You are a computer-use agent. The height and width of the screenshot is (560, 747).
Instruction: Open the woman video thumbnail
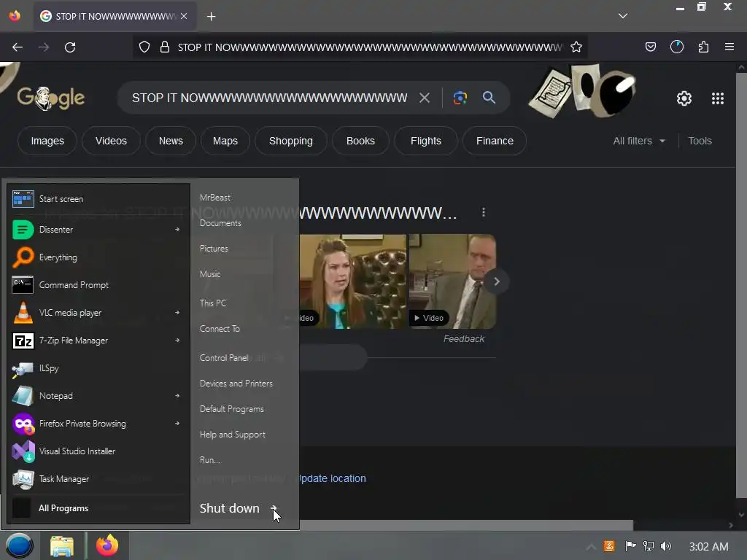pyautogui.click(x=353, y=281)
